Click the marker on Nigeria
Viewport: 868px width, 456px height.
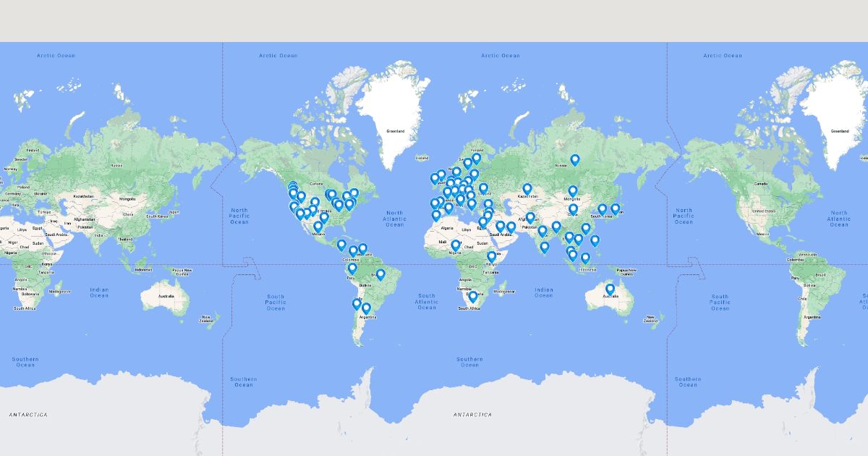456,245
